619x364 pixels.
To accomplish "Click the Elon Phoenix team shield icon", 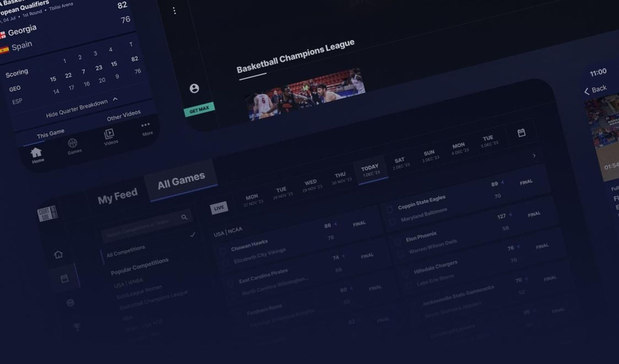I will click(x=397, y=242).
